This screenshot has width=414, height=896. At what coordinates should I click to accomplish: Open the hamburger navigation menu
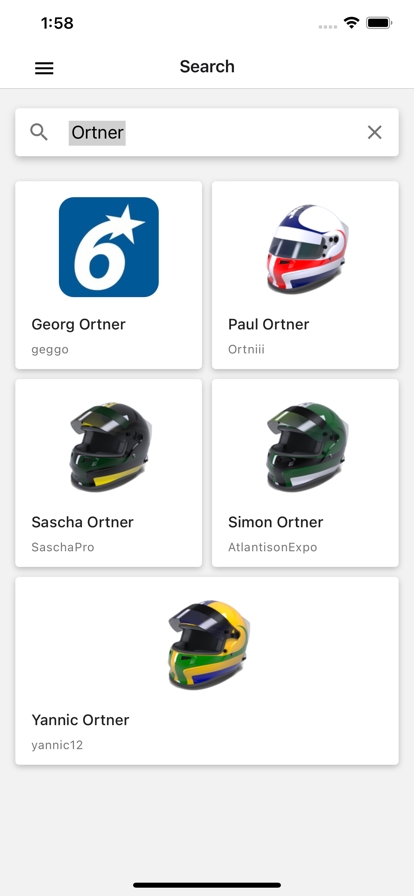pos(44,68)
